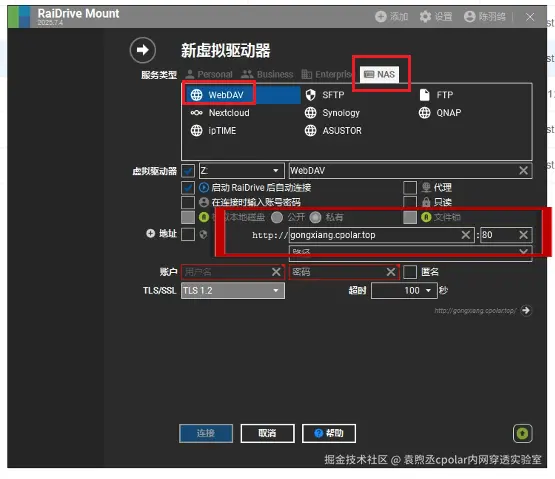Image resolution: width=555 pixels, height=479 pixels.
Task: Toggle the 虚拟驱动器 drive letter checkbox
Action: [188, 171]
